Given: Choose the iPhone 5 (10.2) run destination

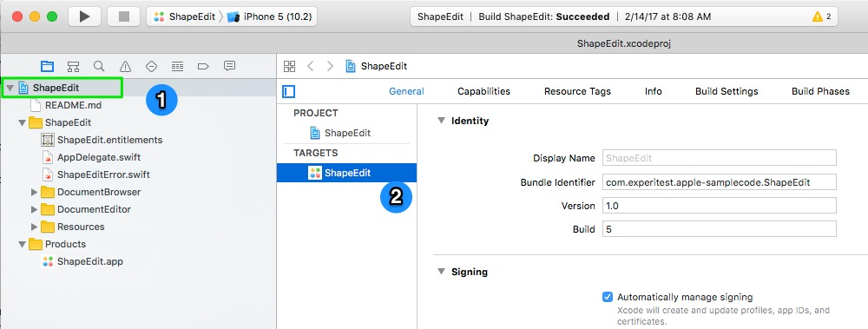Looking at the screenshot, I should (270, 16).
